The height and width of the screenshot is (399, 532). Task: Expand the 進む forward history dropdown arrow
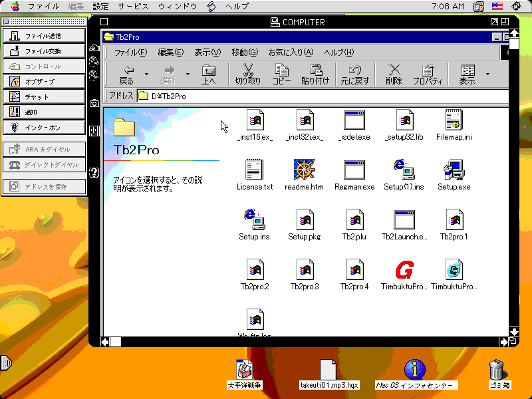(188, 74)
